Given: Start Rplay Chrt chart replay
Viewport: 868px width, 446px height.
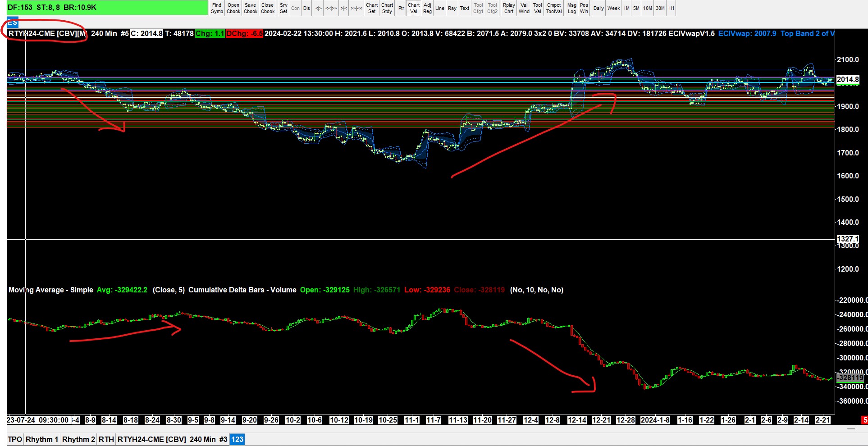Looking at the screenshot, I should pyautogui.click(x=509, y=8).
